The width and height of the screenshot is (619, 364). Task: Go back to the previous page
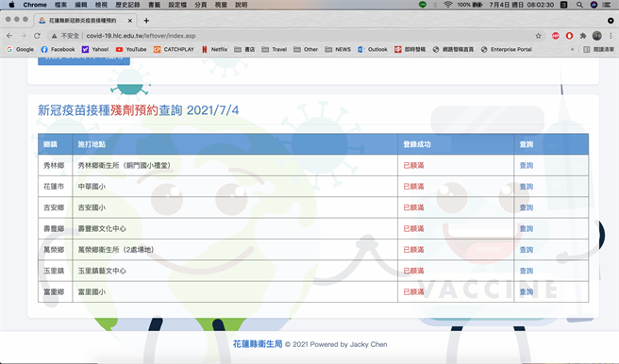(x=9, y=36)
